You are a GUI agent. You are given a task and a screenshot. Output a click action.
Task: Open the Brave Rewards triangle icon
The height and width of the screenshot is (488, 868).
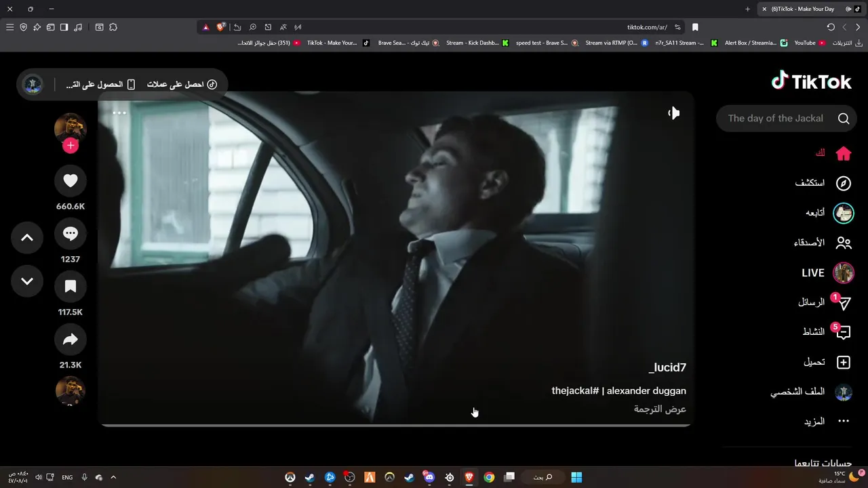point(206,27)
